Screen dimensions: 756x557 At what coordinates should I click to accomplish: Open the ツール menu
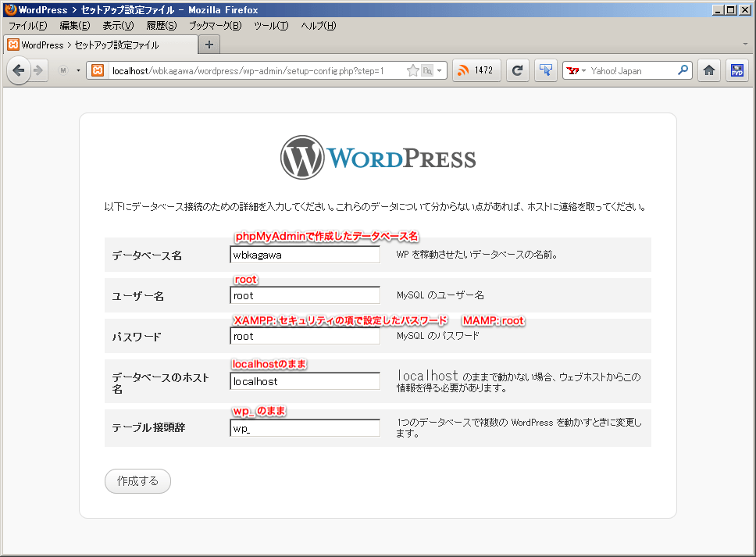click(x=270, y=25)
